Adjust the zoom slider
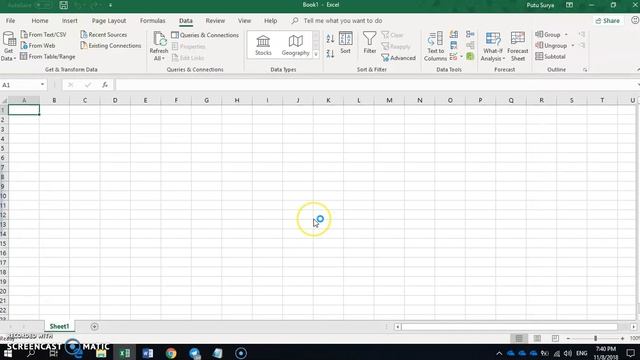Screen dimensions: 640x360 596,338
